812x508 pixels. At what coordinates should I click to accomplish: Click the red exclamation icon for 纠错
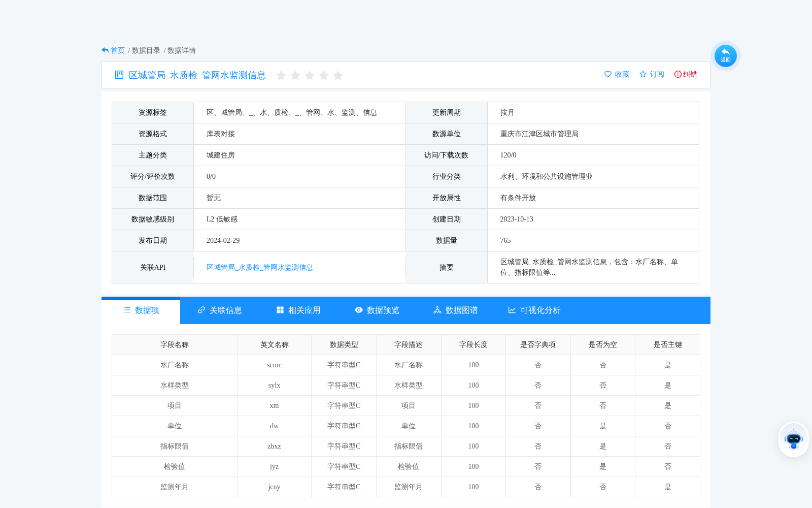point(678,74)
